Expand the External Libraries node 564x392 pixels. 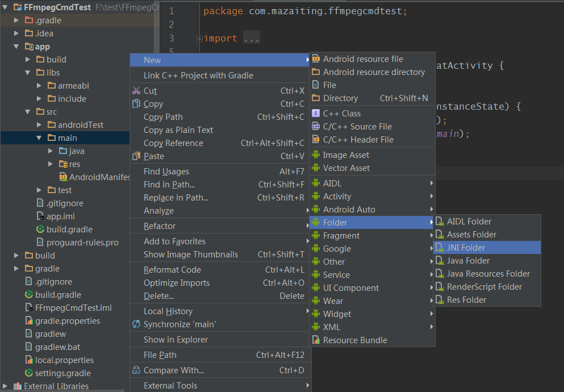point(5,386)
